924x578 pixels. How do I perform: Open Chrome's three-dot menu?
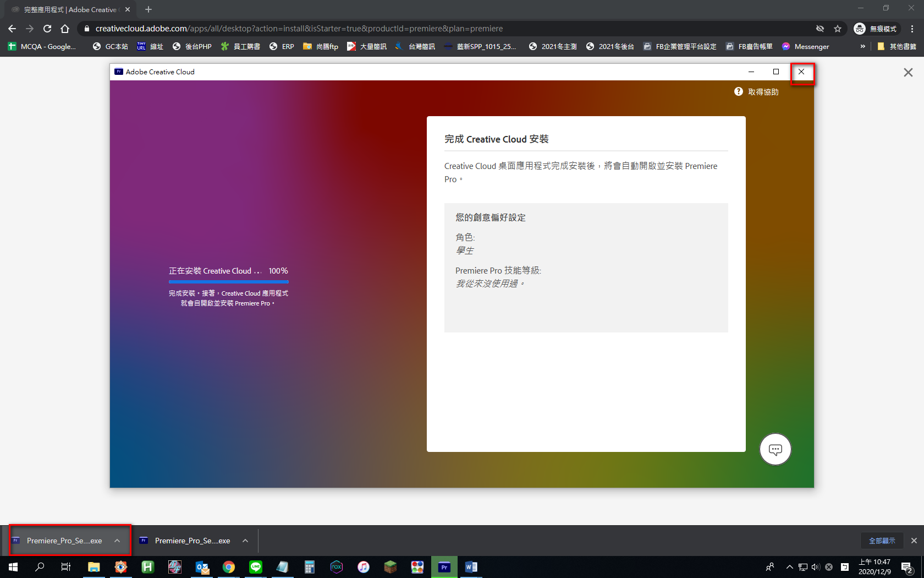coord(912,29)
